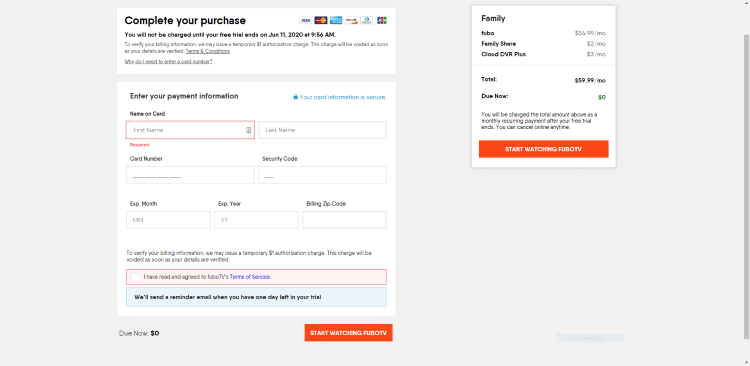This screenshot has width=750, height=366.
Task: Click Start Watching FuboTV button below the form
Action: click(348, 333)
